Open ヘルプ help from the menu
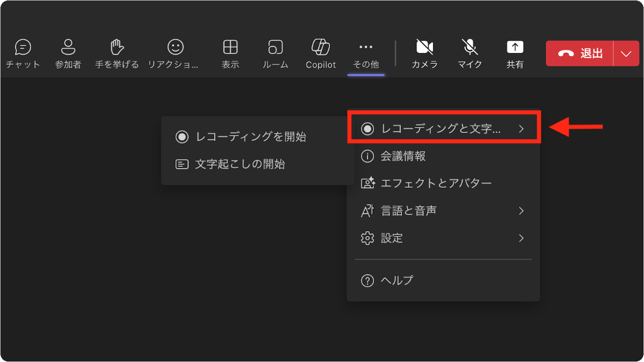The image size is (644, 362). tap(443, 281)
